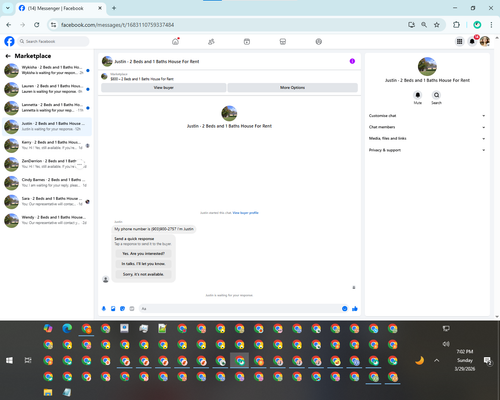
Task: Click the listing photo in the right panel
Action: tap(427, 66)
